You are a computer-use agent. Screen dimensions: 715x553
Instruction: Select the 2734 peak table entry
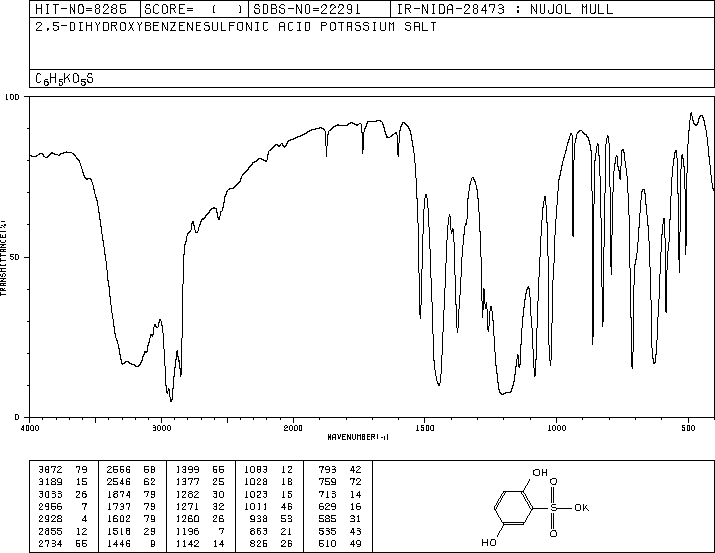click(62, 543)
